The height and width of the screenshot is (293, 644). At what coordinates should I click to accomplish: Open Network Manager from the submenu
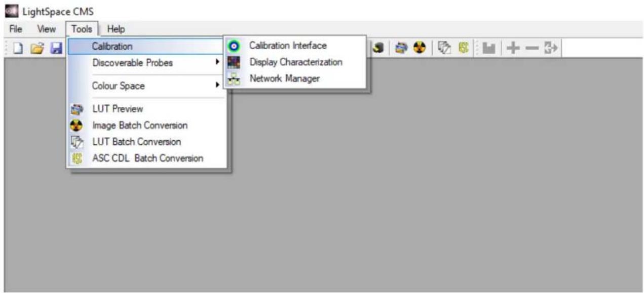pos(295,79)
